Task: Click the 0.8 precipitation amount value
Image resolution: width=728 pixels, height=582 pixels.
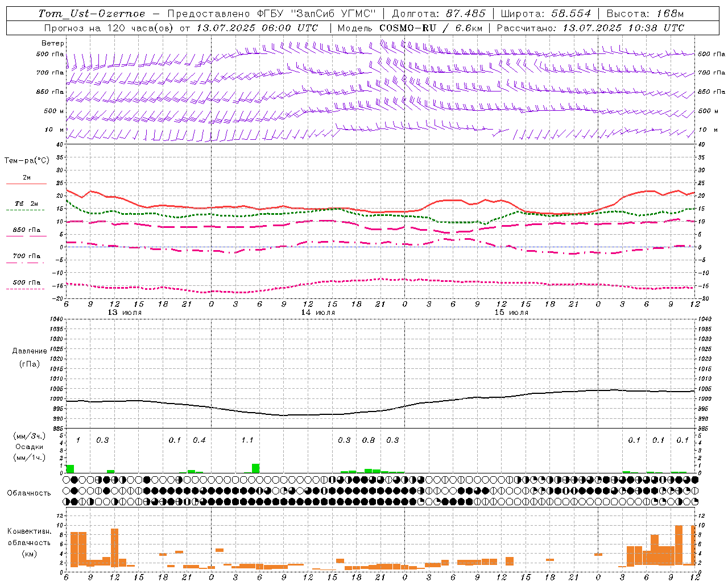Action: pos(369,440)
